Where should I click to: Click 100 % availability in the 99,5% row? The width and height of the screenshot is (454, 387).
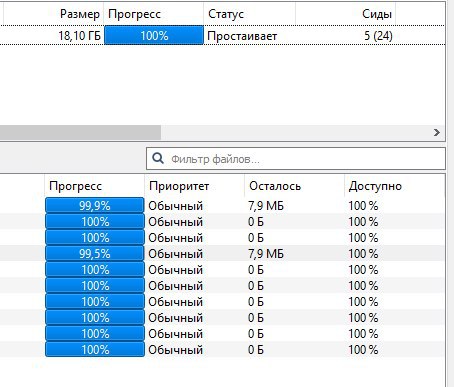(x=363, y=254)
